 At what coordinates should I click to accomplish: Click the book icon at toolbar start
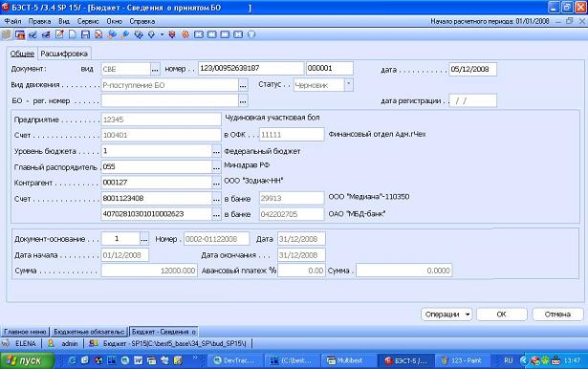click(x=7, y=34)
